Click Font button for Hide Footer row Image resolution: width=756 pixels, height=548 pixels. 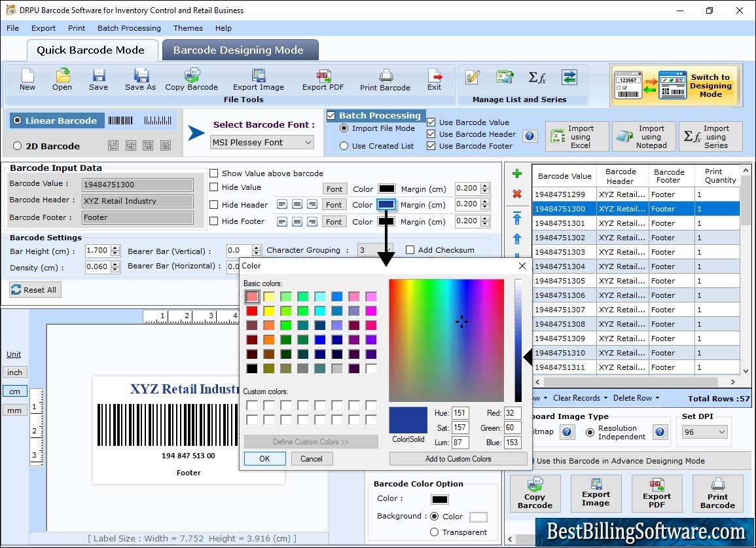(x=334, y=222)
